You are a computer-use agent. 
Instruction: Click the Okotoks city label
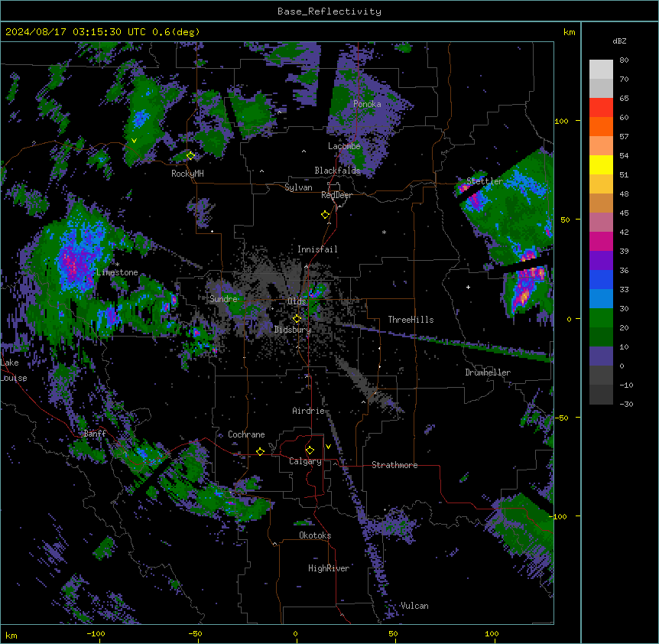click(315, 535)
